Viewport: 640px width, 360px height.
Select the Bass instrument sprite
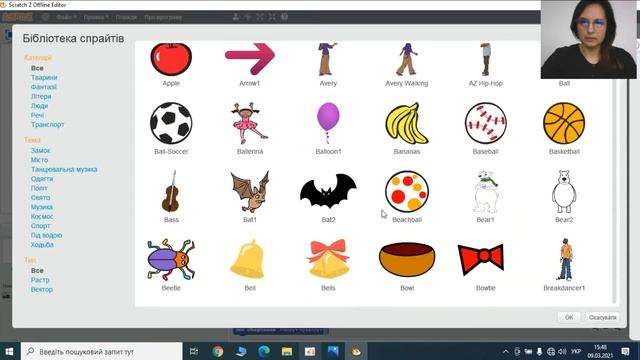tap(171, 191)
